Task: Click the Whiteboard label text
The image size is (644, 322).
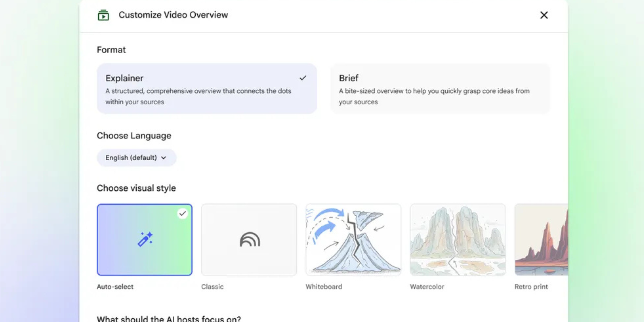Action: point(324,287)
